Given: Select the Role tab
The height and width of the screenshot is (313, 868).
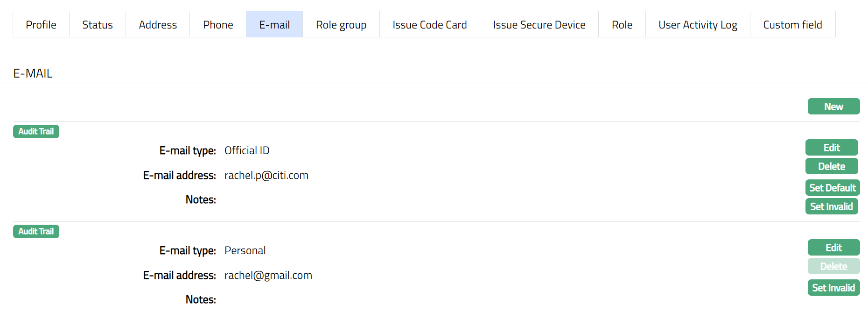Looking at the screenshot, I should (622, 25).
